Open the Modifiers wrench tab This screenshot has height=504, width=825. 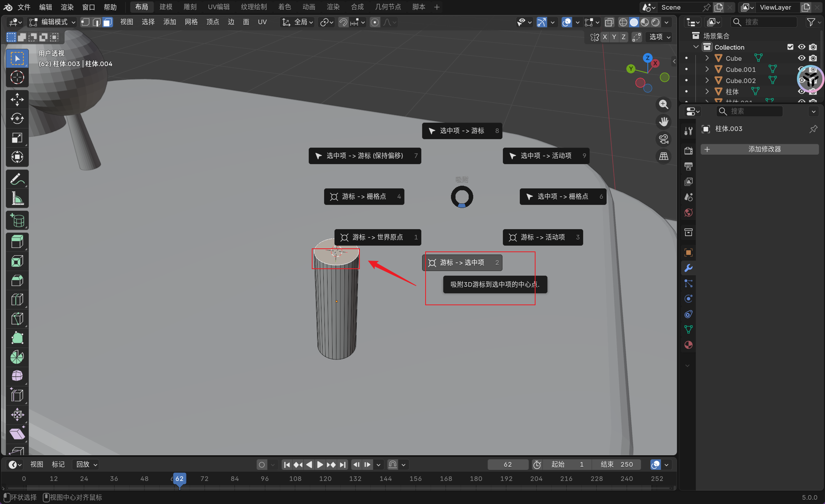tap(688, 268)
